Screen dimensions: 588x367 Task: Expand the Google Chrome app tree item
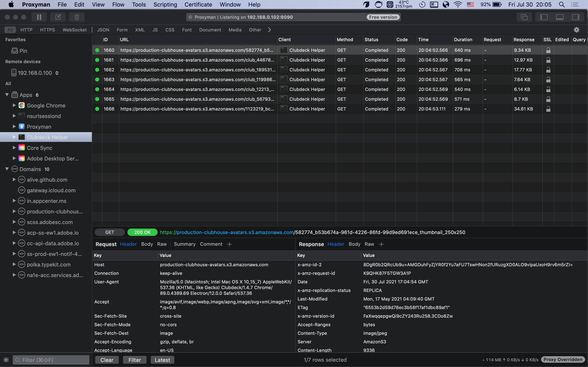[x=14, y=105]
